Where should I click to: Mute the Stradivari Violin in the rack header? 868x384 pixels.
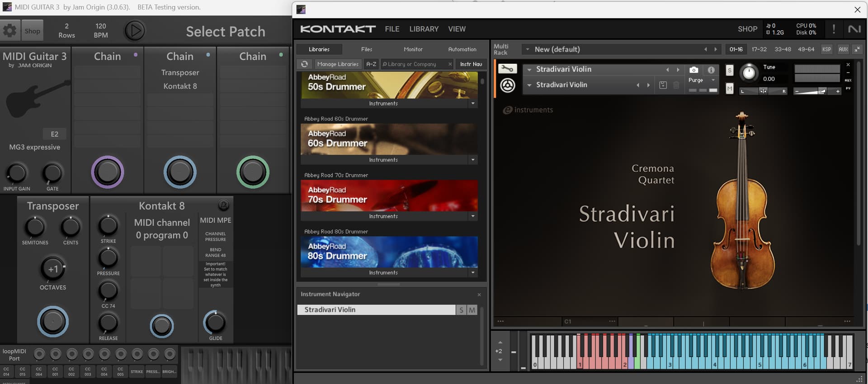click(x=729, y=89)
